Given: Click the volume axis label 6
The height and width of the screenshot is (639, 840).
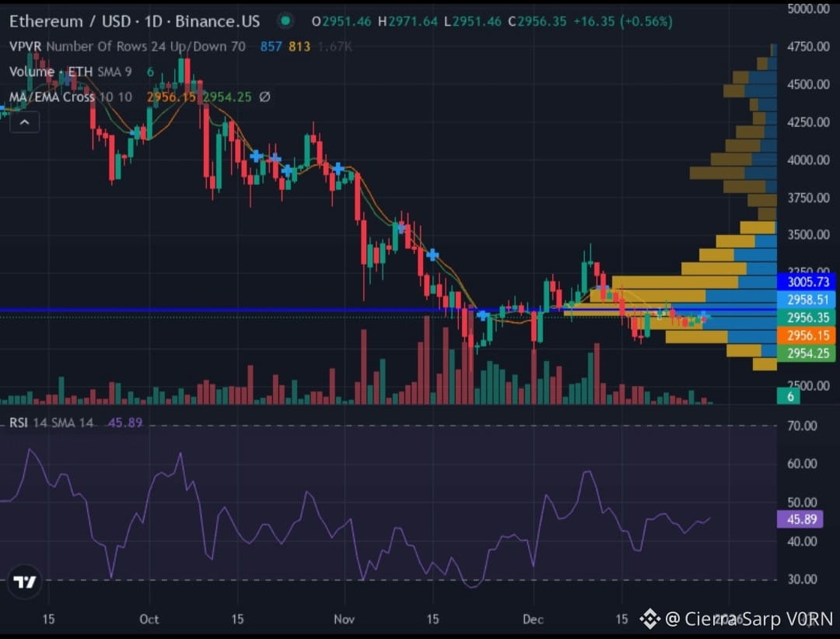Looking at the screenshot, I should pyautogui.click(x=789, y=396).
